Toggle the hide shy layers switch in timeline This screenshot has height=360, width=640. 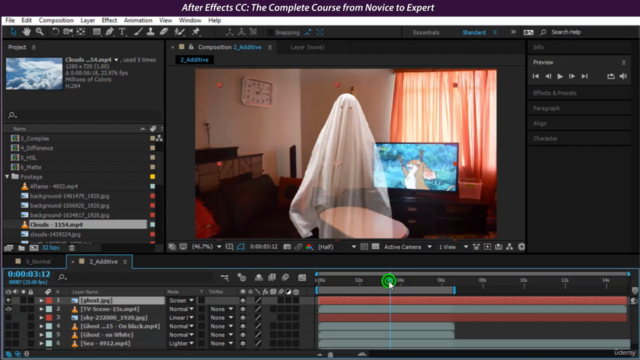pos(259,278)
